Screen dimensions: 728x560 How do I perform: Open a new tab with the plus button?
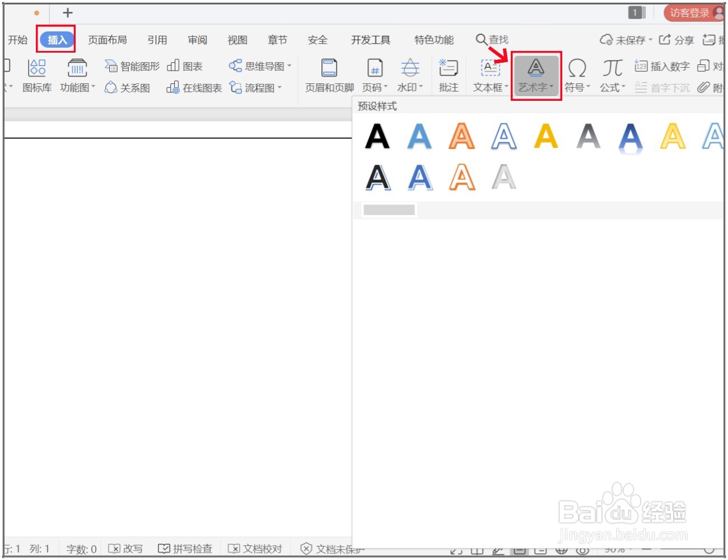[x=68, y=12]
